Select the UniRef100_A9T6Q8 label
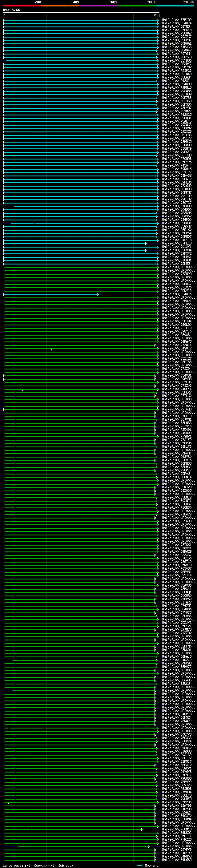 (177, 410)
